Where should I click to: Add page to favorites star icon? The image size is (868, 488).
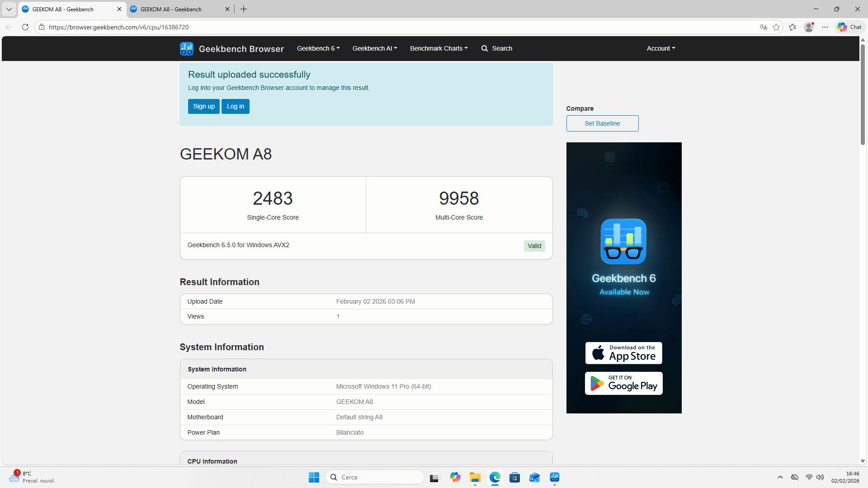tap(776, 27)
